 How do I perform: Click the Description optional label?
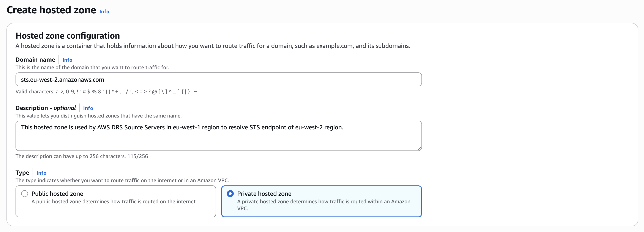coord(46,108)
